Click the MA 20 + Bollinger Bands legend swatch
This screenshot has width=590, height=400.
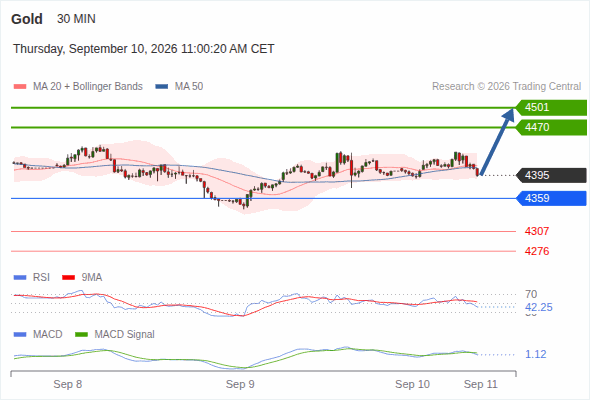20,87
